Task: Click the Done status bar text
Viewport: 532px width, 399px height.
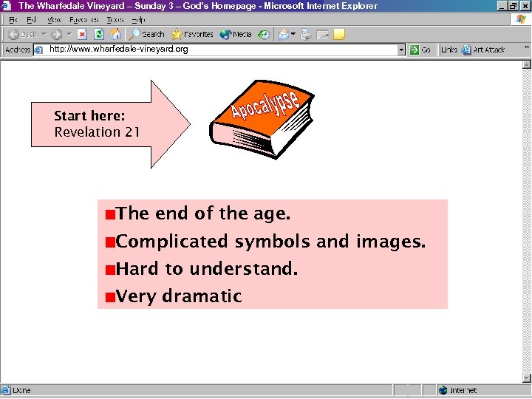Action: (x=21, y=391)
